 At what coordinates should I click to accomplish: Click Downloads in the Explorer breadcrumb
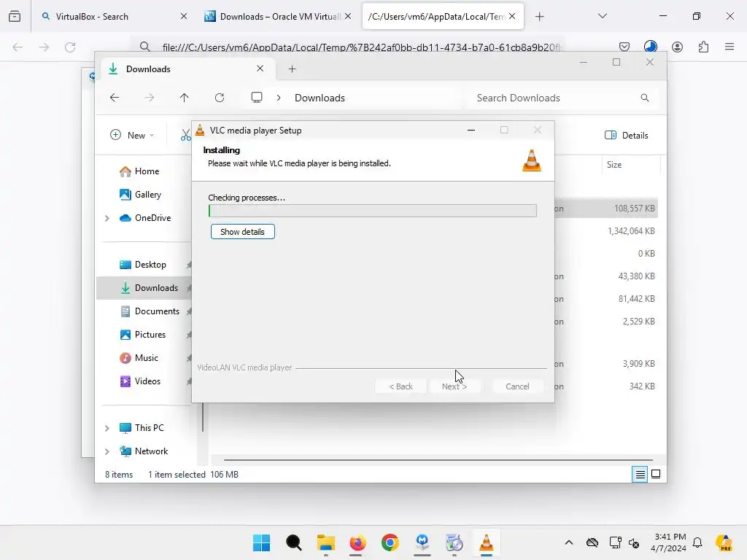point(320,98)
